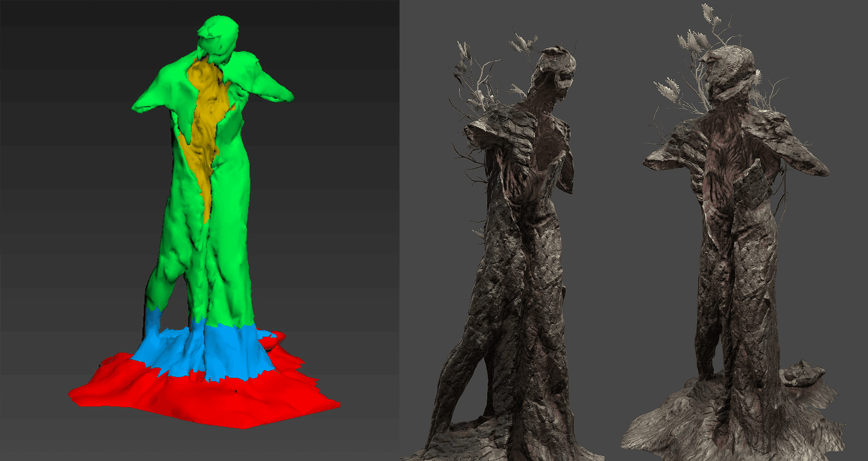The width and height of the screenshot is (868, 461).
Task: Click the green head of the color-coded model
Action: coord(219,36)
